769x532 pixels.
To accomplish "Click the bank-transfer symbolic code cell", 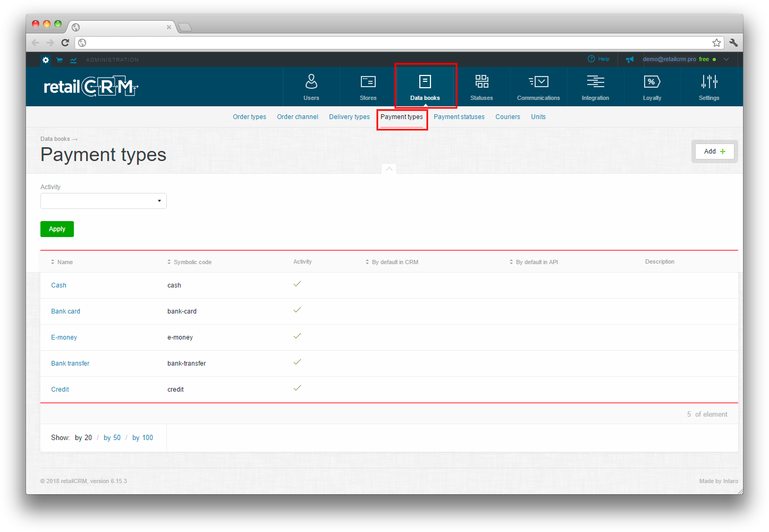I will (x=187, y=364).
